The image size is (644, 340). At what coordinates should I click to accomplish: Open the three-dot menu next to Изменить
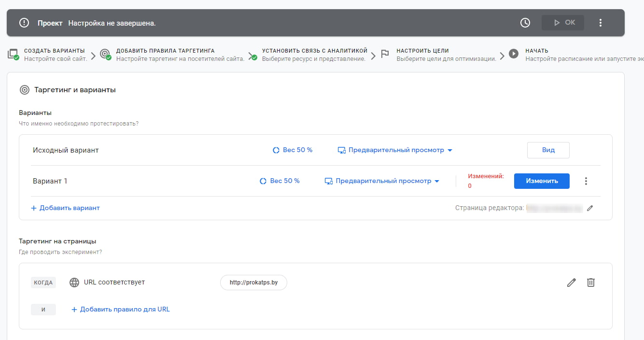586,181
